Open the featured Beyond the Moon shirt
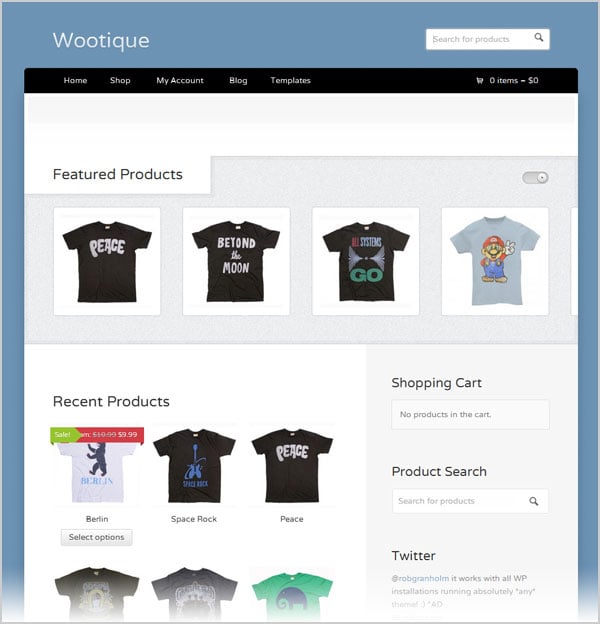Viewport: 600px width, 624px height. point(236,261)
